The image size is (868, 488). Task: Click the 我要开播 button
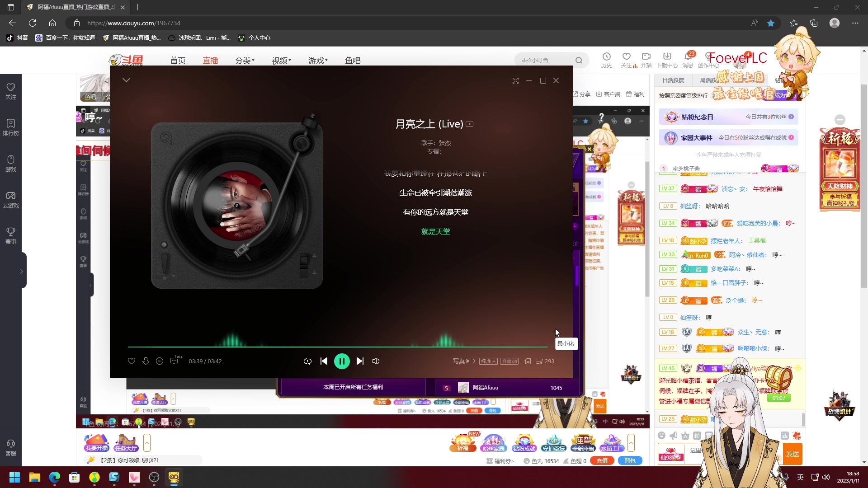pos(97,443)
